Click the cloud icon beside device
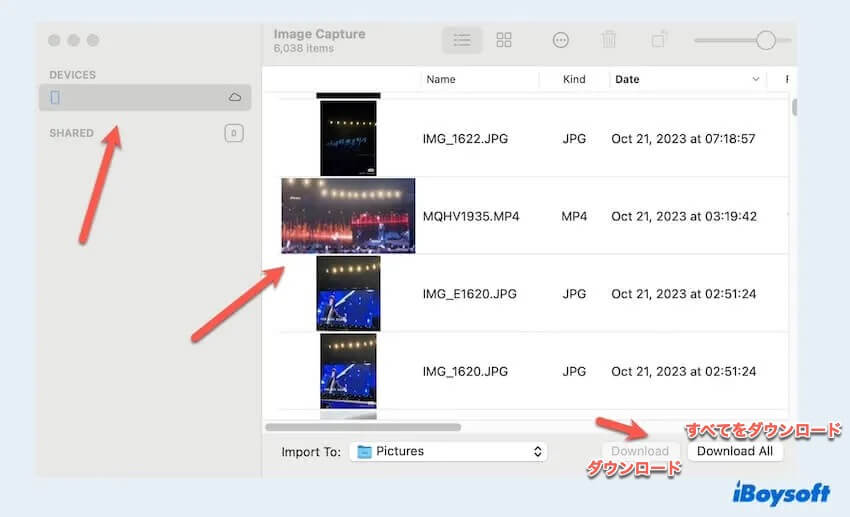This screenshot has width=850, height=517. [x=235, y=97]
